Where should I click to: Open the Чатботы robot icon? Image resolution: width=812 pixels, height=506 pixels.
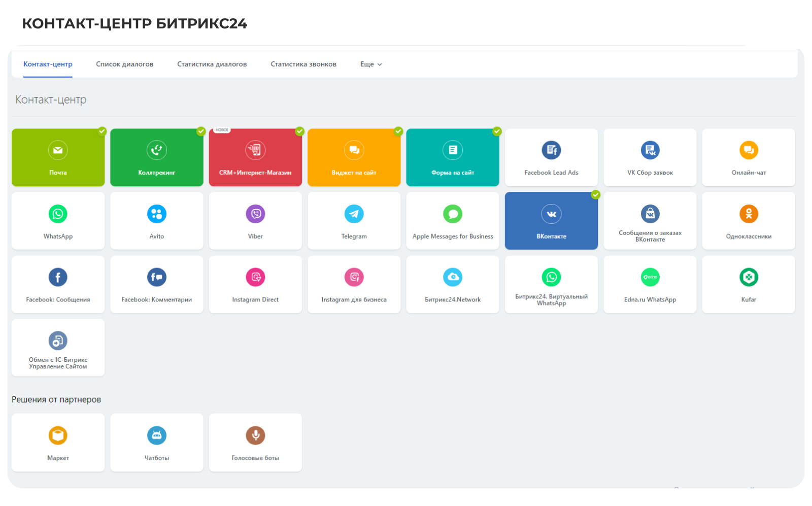[x=157, y=435]
